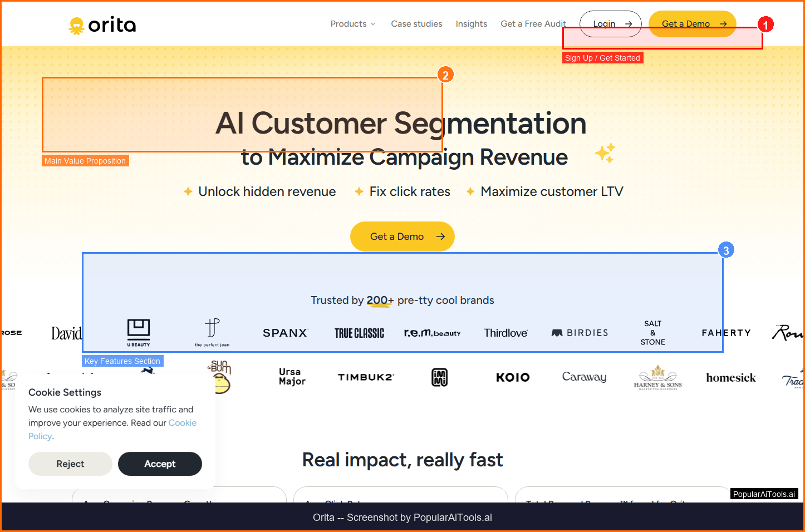805x532 pixels.
Task: Open the Case studies nav item
Action: [x=416, y=24]
